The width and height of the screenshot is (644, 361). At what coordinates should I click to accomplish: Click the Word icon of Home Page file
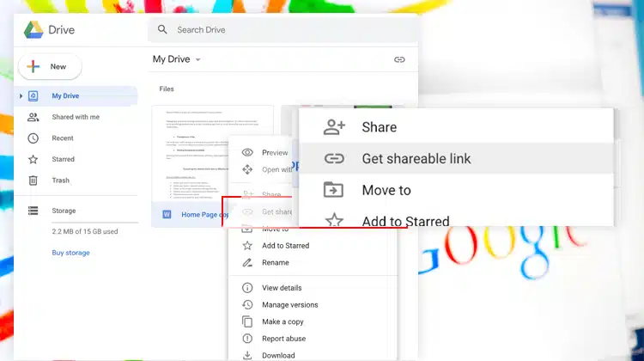[167, 214]
